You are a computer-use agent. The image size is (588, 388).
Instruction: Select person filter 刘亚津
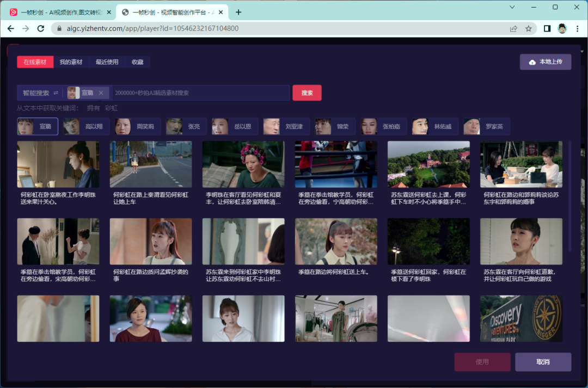[286, 126]
